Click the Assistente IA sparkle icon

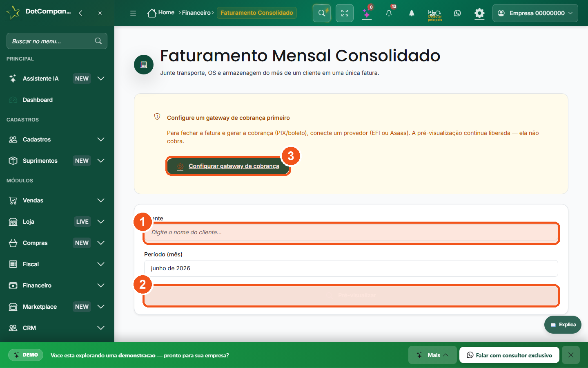[x=13, y=79]
